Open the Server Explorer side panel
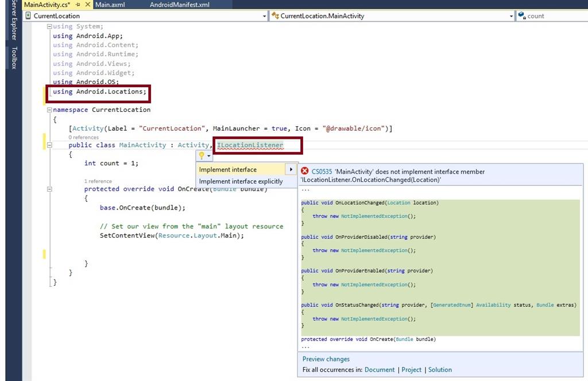 click(x=14, y=20)
